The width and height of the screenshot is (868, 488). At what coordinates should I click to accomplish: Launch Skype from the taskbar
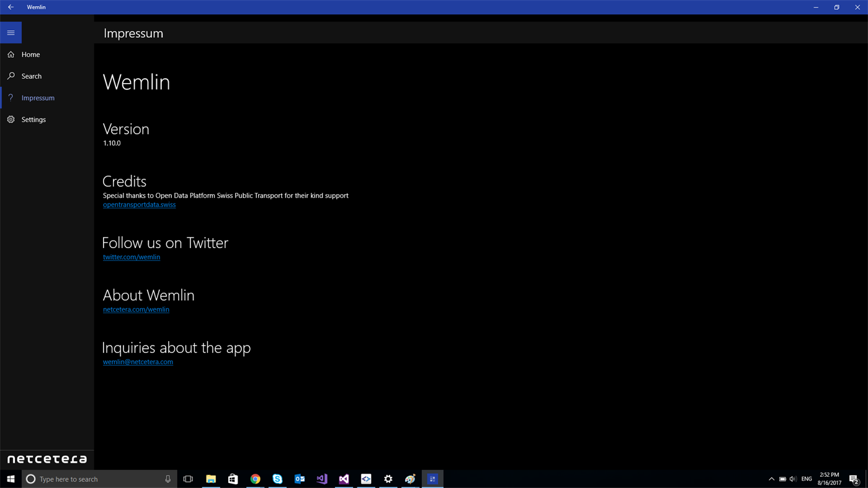[x=276, y=478]
